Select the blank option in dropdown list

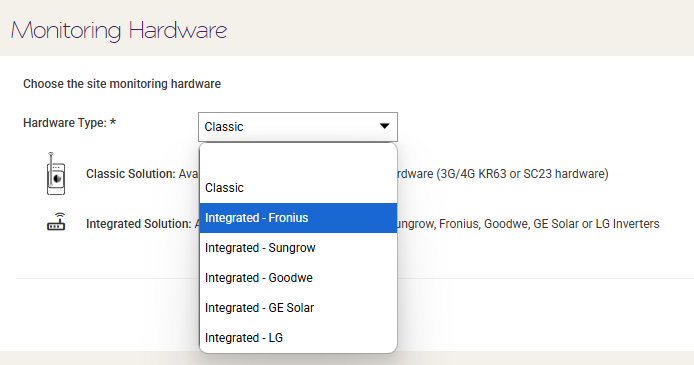coord(298,158)
